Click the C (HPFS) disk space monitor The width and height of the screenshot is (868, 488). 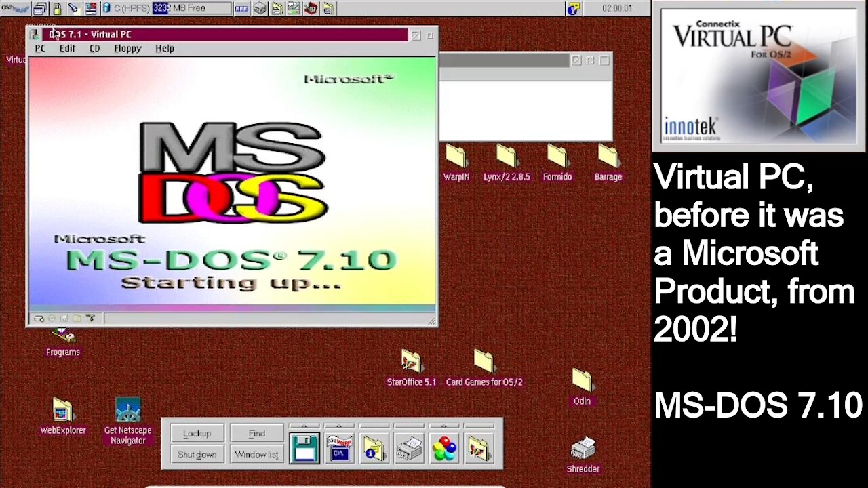click(x=166, y=9)
